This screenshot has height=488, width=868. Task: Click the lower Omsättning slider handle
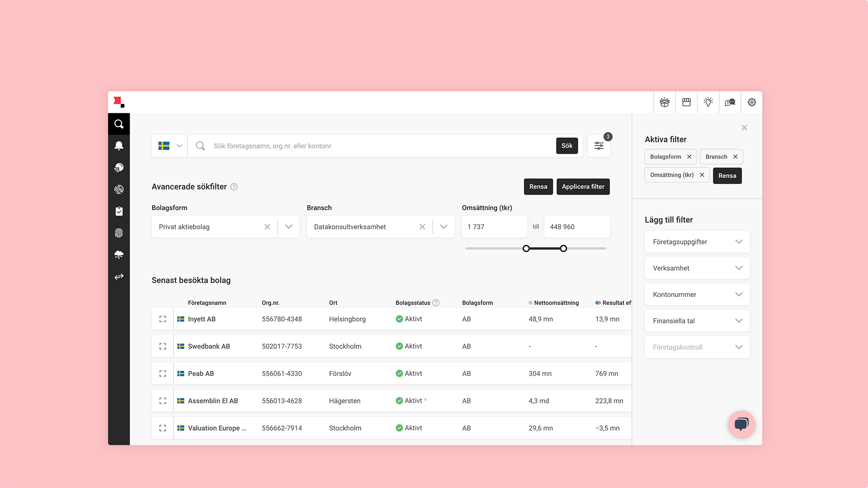526,249
